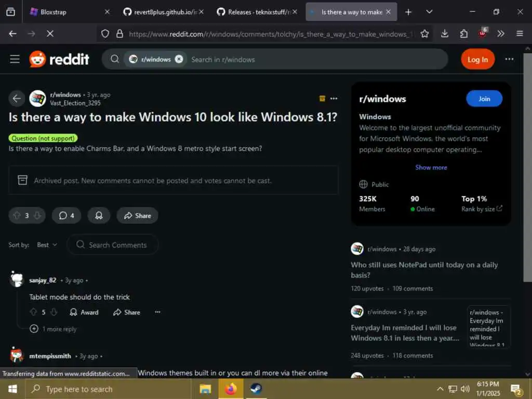
Task: Close the Bloxstrap tab
Action: point(107,12)
